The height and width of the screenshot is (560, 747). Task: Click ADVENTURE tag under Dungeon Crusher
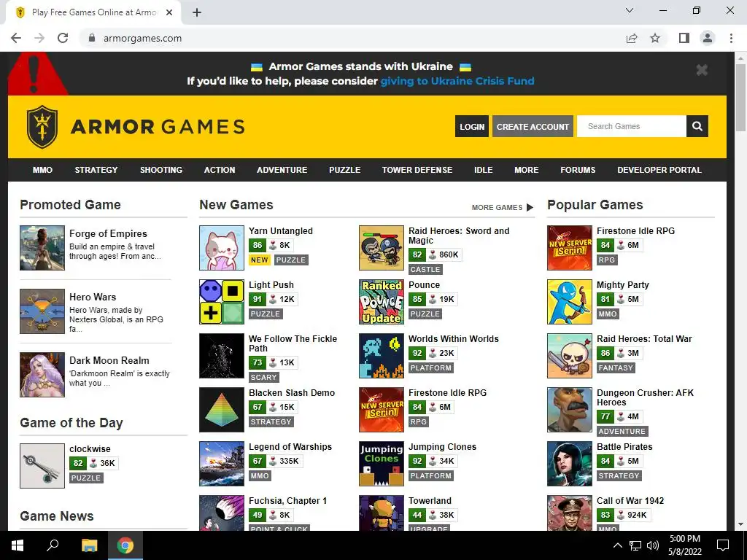click(x=622, y=431)
